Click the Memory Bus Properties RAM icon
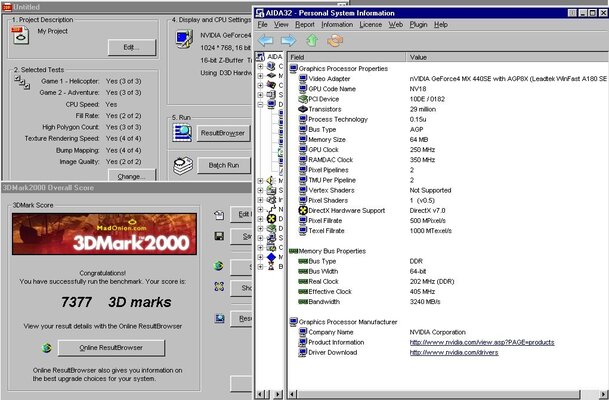Screen dimensions: 609x400 tap(293, 251)
